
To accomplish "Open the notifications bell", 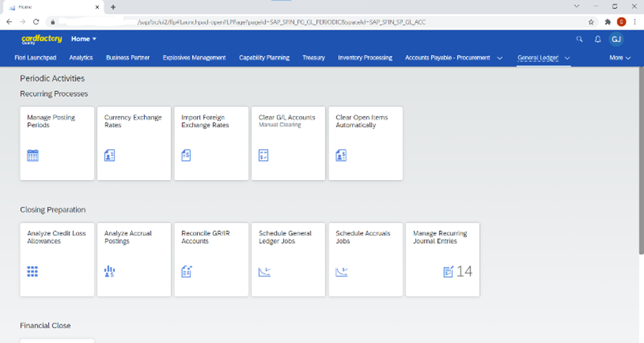I will (x=597, y=39).
